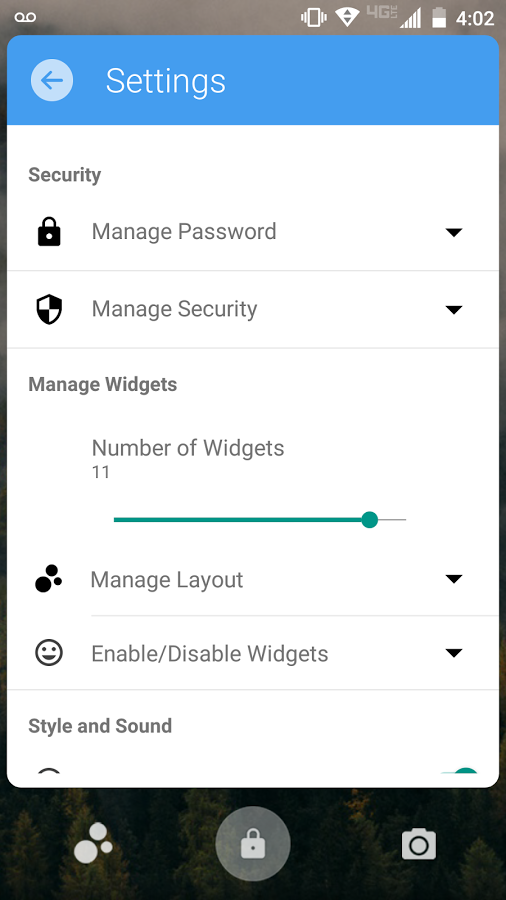Image resolution: width=506 pixels, height=900 pixels.
Task: Tap the white bubbles icon at bottom left
Action: click(94, 843)
